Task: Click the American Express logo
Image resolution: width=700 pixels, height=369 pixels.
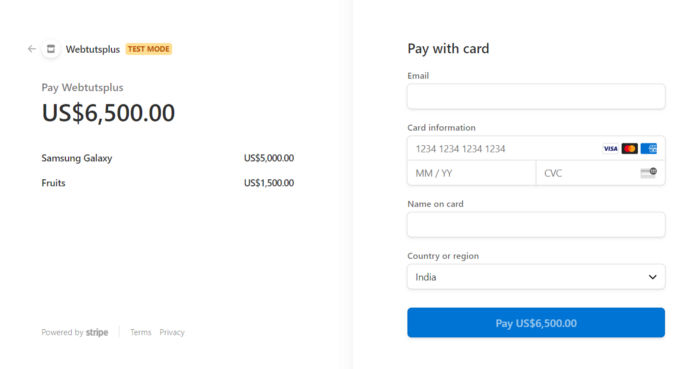Action: (x=649, y=149)
